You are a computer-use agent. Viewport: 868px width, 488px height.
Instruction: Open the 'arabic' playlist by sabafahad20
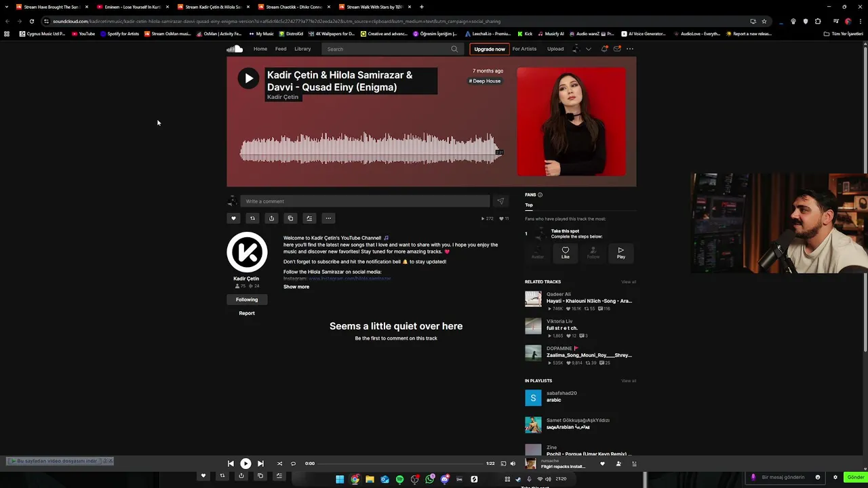(x=554, y=400)
